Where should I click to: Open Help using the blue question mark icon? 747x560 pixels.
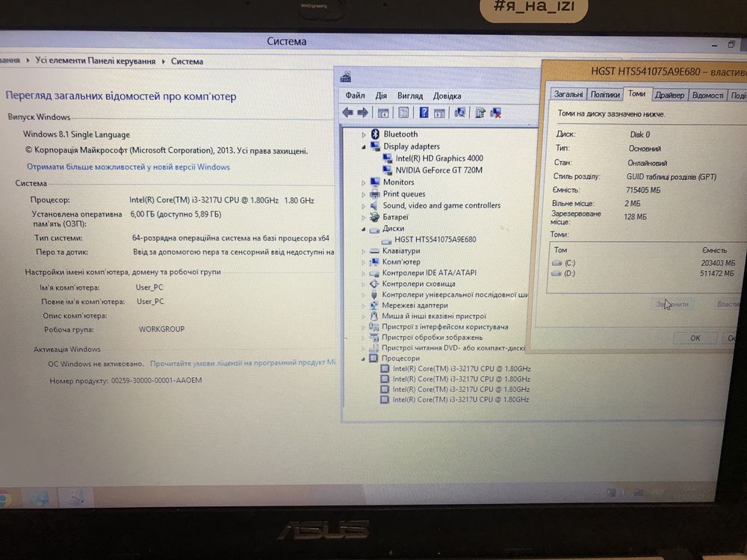tap(424, 113)
